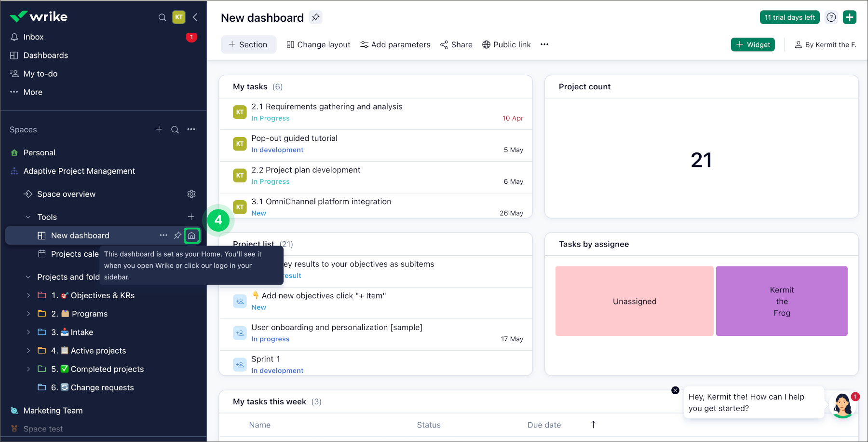Collapse the Tools section
The height and width of the screenshot is (442, 868).
[27, 217]
